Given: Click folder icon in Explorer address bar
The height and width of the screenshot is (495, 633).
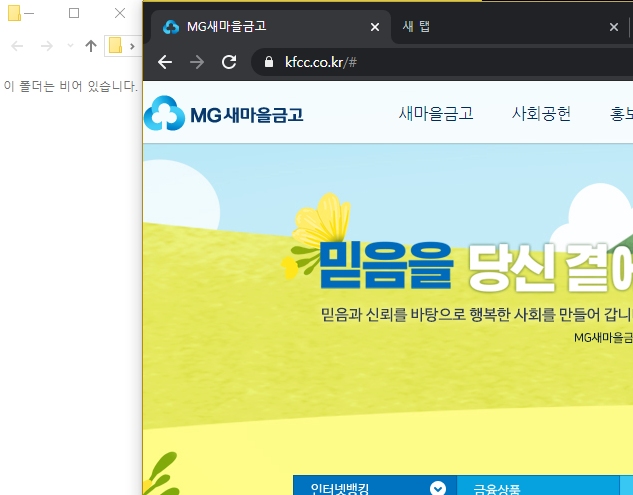Looking at the screenshot, I should tap(115, 45).
